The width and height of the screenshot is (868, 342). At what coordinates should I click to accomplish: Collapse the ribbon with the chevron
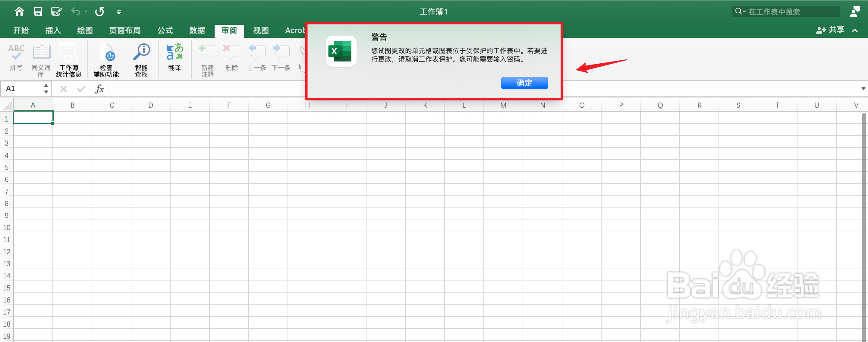[854, 30]
